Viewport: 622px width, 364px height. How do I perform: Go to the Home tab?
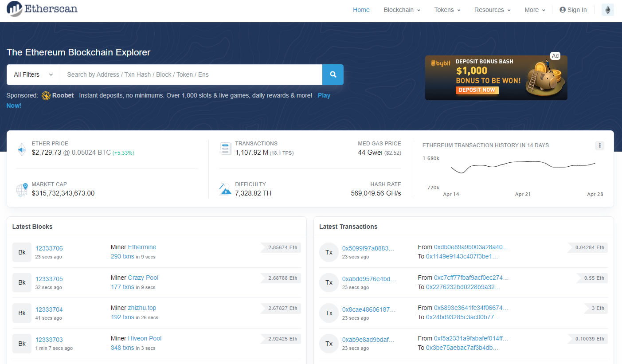tap(361, 9)
